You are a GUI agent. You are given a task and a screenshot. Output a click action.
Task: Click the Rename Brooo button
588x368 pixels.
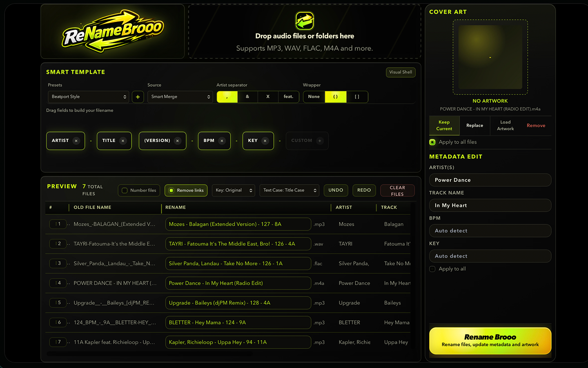[x=490, y=341]
